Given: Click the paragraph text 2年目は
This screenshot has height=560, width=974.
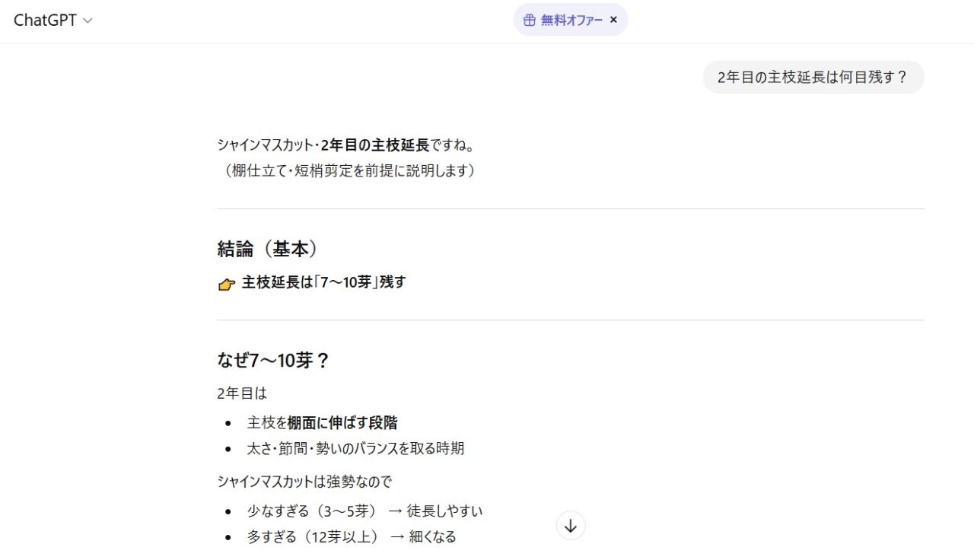Looking at the screenshot, I should [x=241, y=393].
